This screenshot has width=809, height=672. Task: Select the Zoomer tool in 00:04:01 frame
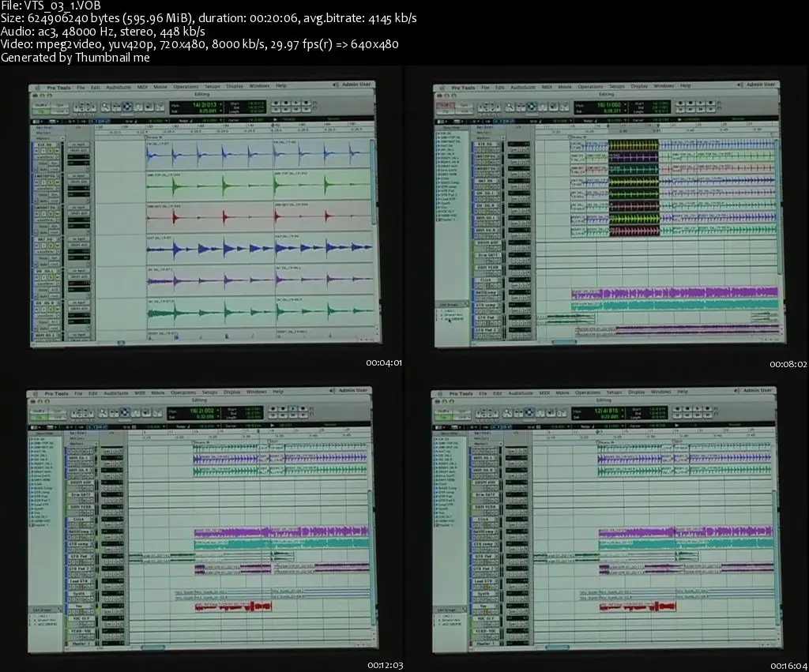[105, 107]
